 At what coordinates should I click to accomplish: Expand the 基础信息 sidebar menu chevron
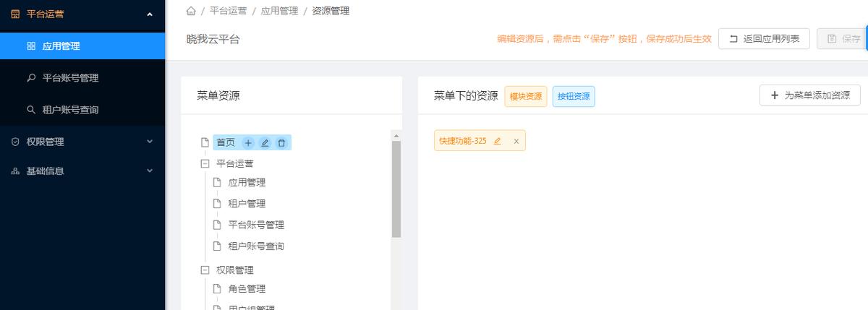[x=150, y=171]
